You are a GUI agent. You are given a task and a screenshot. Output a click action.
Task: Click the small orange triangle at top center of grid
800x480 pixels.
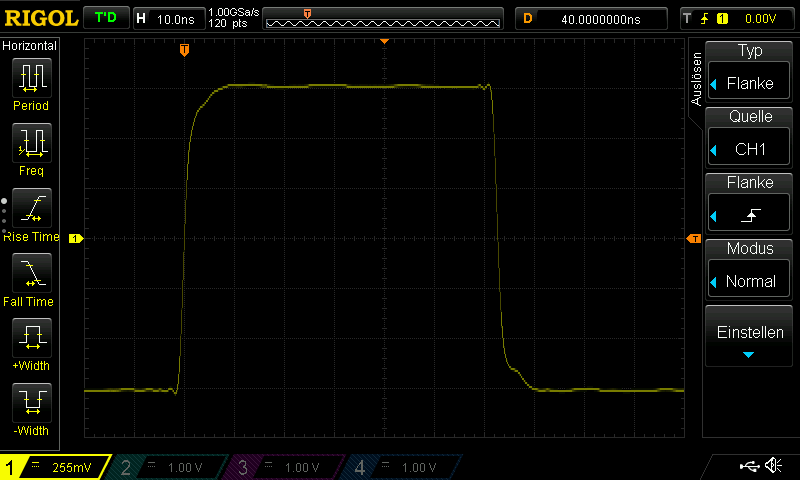pyautogui.click(x=384, y=41)
